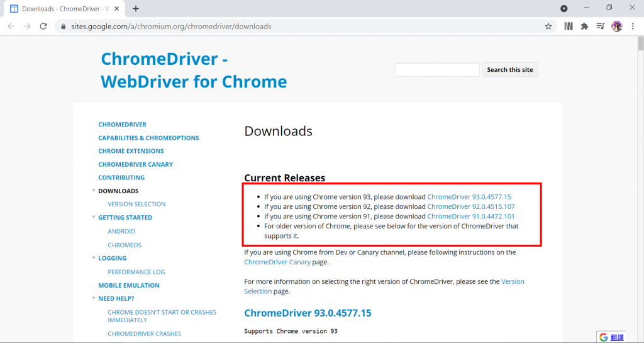Viewport: 644px width, 343px height.
Task: Close the Downloads - ChromeDriver tab
Action: click(x=116, y=9)
